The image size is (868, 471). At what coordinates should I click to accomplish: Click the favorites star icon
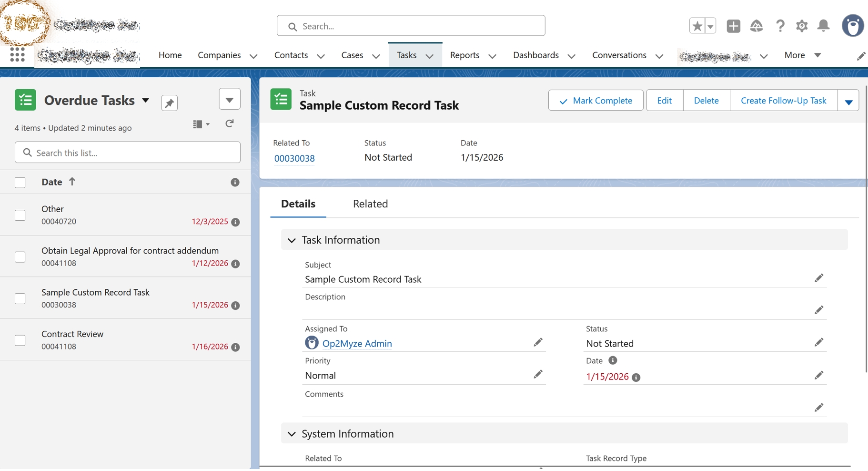click(697, 26)
